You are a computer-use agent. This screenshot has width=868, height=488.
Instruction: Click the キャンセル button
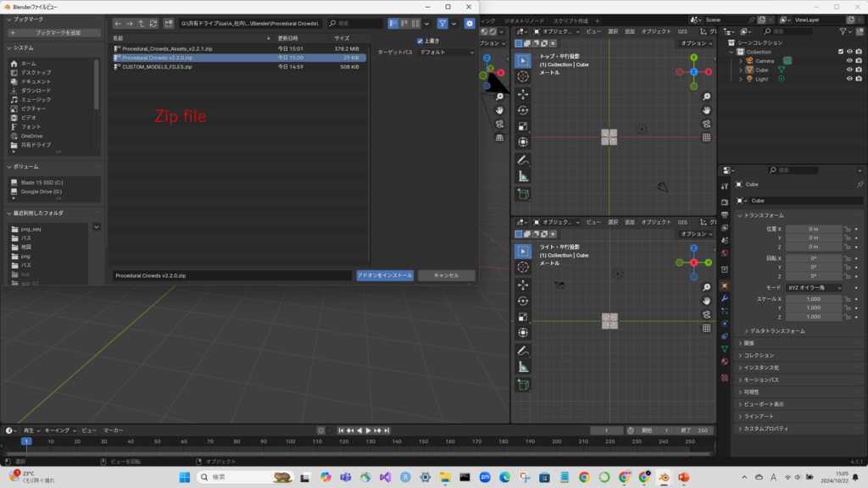coord(446,275)
